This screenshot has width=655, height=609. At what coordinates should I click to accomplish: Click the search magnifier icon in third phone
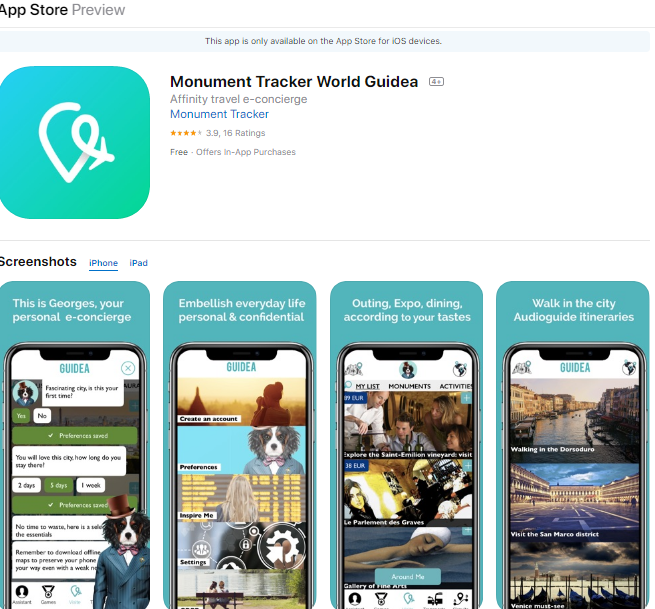pos(348,385)
